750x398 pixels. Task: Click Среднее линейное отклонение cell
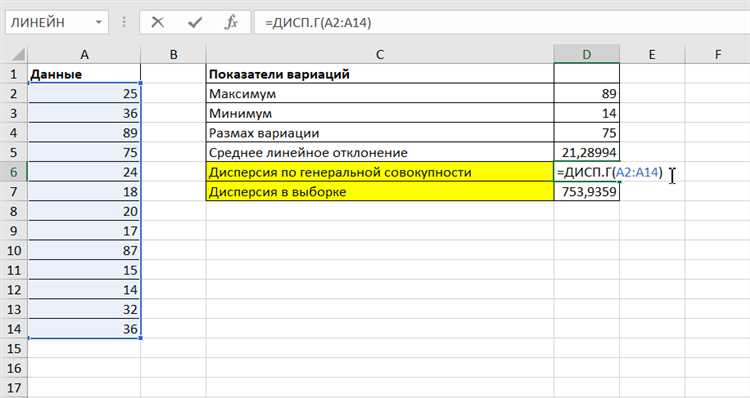380,153
